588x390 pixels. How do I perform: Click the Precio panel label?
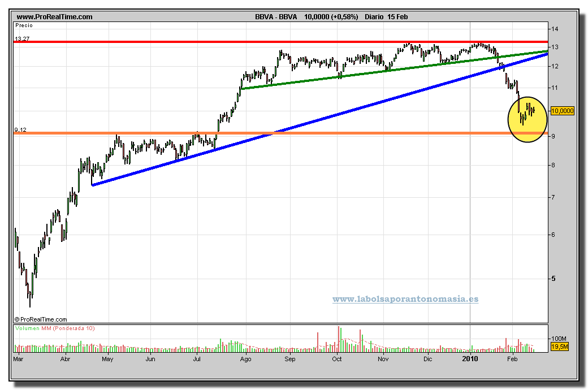coord(24,25)
